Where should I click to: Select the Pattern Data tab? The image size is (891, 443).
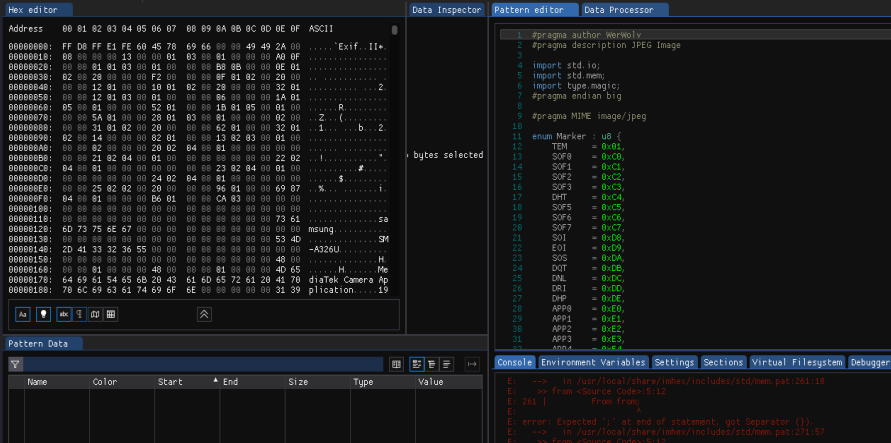coord(43,344)
